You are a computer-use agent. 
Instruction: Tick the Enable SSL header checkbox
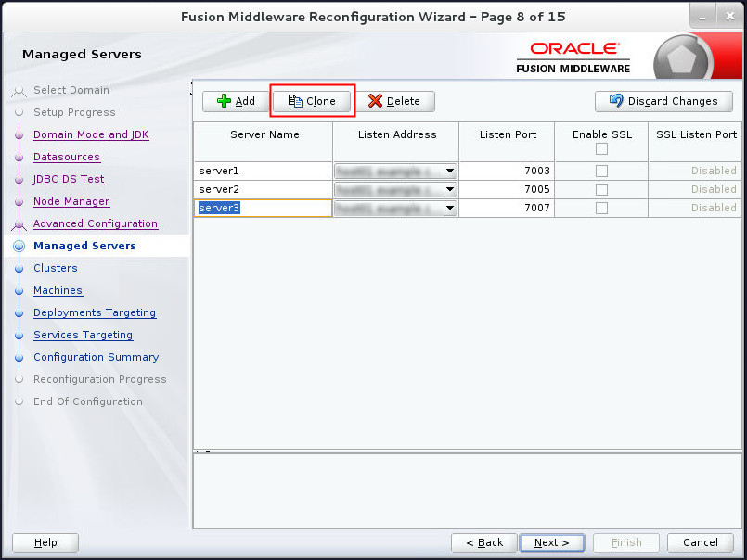pyautogui.click(x=601, y=149)
